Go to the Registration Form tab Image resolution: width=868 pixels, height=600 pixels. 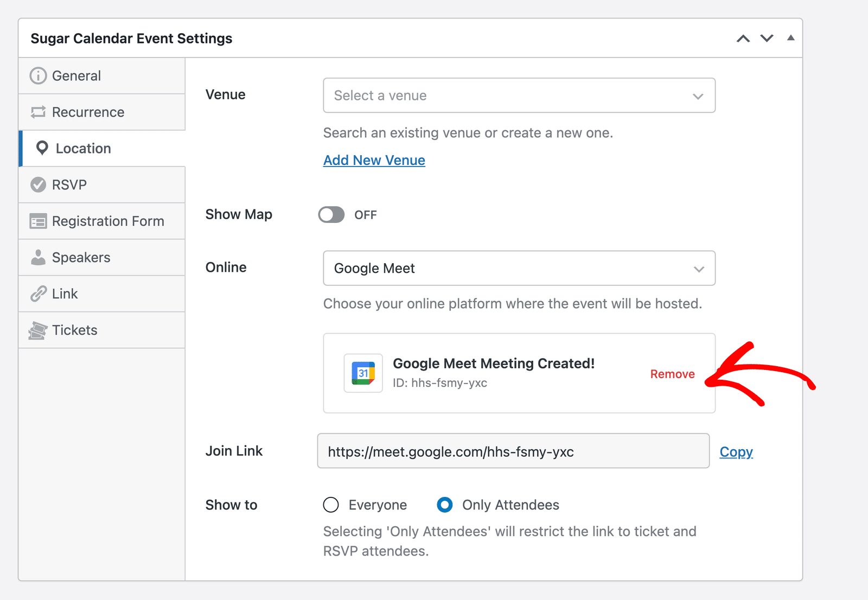coord(102,221)
